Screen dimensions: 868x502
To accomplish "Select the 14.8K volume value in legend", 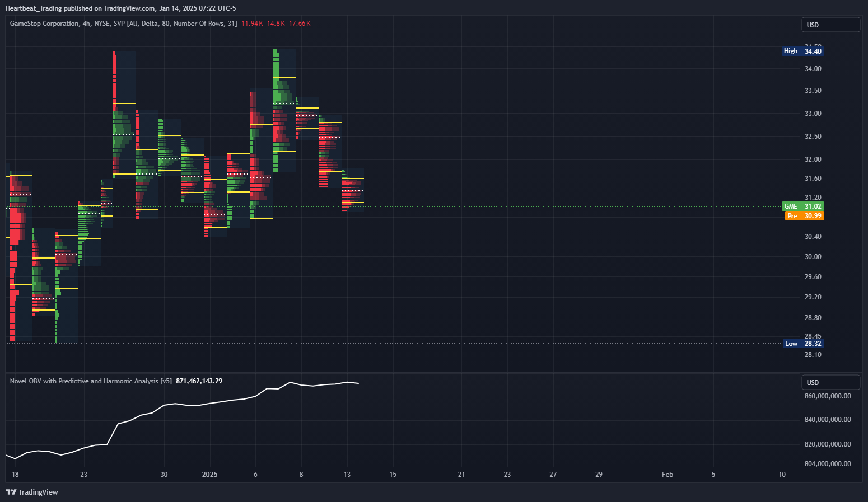I will [276, 24].
